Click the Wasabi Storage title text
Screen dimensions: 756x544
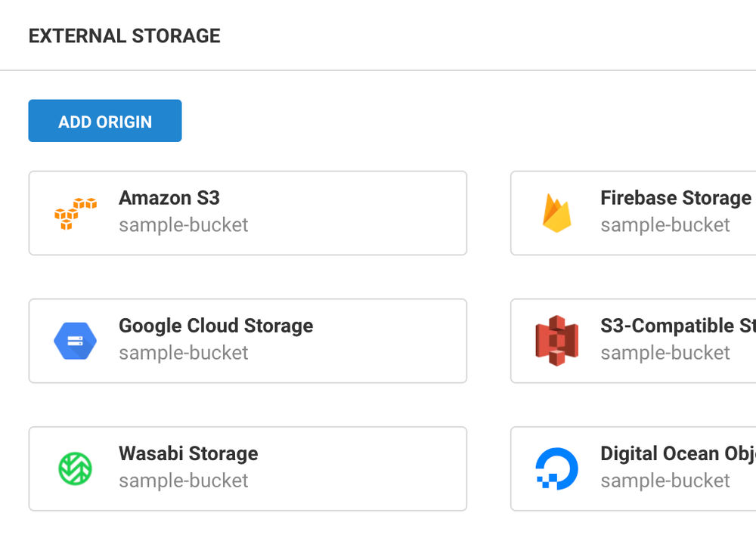click(x=188, y=454)
